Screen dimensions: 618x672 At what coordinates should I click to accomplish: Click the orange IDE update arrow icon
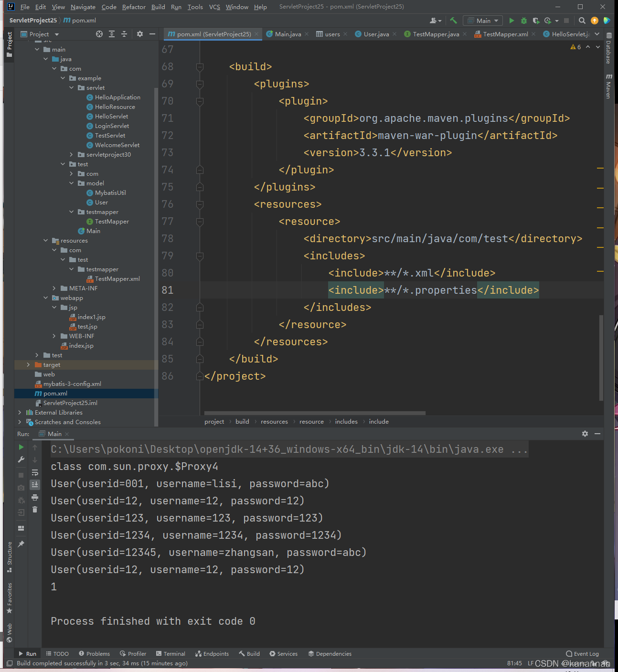595,21
